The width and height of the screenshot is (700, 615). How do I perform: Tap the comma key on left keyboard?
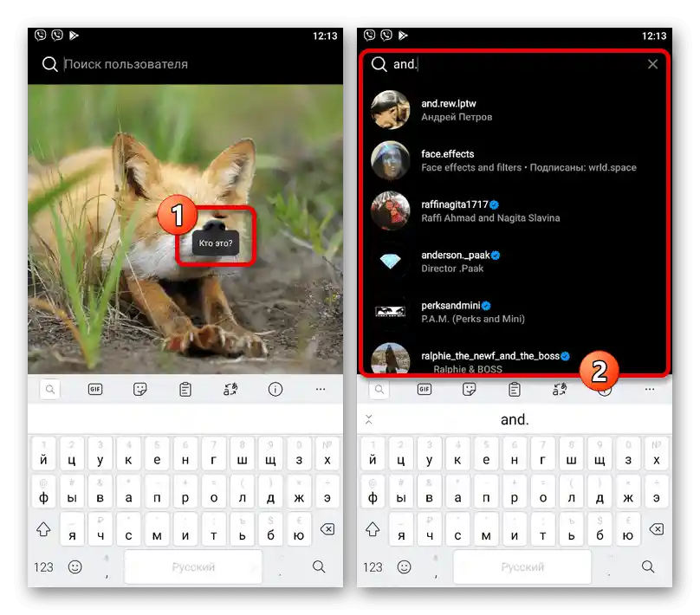(x=107, y=567)
